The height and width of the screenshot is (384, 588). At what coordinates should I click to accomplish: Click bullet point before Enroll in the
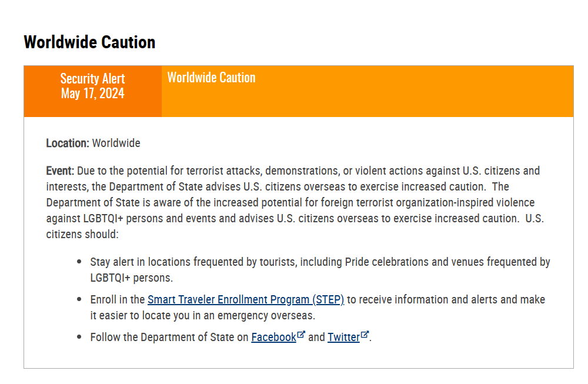79,299
